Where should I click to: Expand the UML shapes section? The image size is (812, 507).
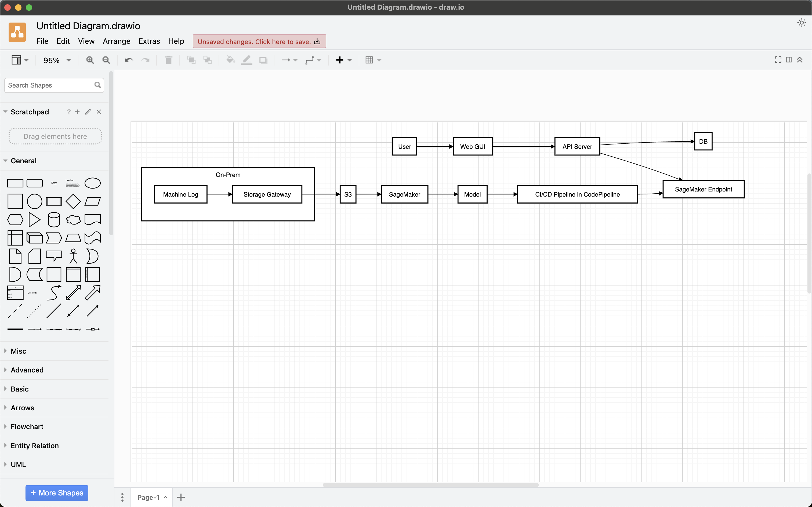(x=17, y=464)
